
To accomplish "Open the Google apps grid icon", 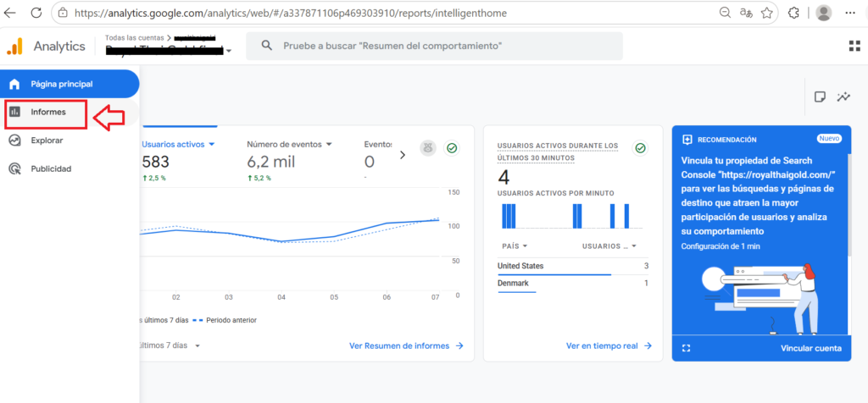I will [854, 46].
